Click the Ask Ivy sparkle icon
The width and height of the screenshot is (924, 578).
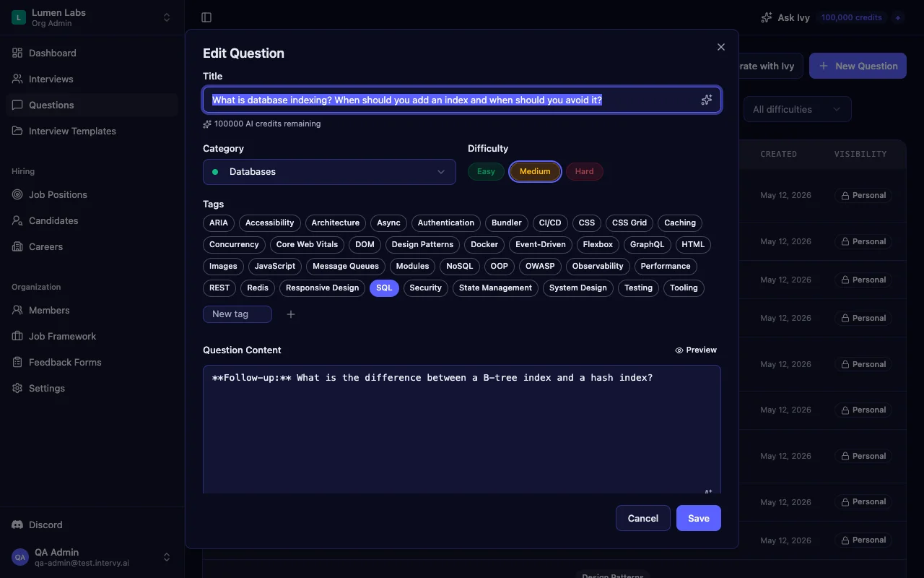767,17
